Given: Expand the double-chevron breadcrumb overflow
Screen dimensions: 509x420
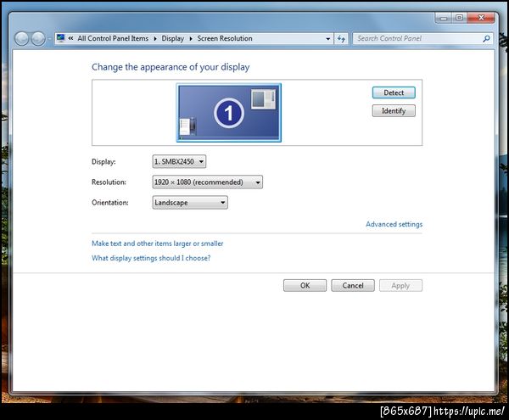Looking at the screenshot, I should (70, 38).
